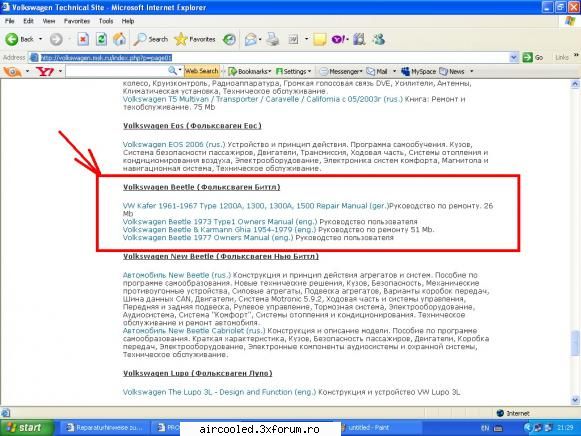
Task: Open the Windows Start button
Action: pos(26,428)
